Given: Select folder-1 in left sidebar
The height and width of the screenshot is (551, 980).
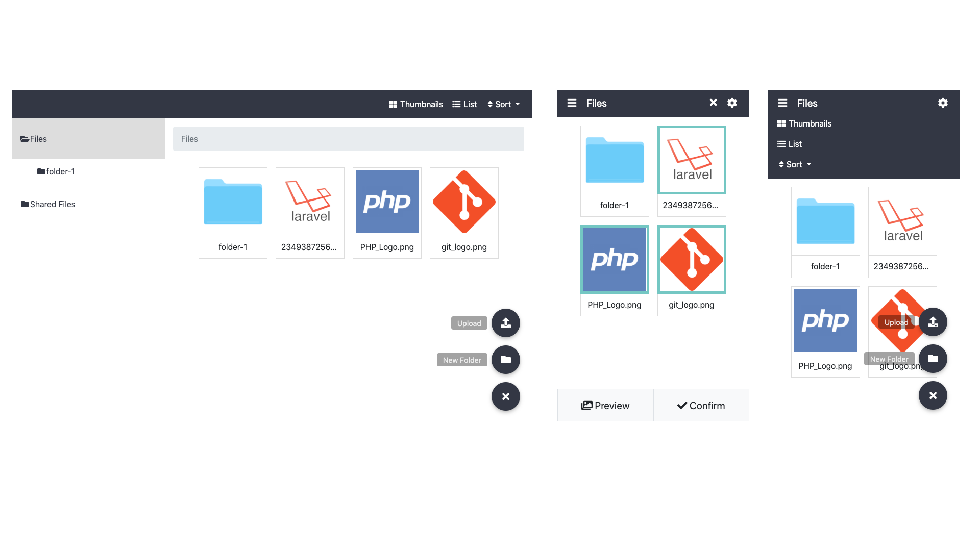Looking at the screenshot, I should [x=56, y=171].
